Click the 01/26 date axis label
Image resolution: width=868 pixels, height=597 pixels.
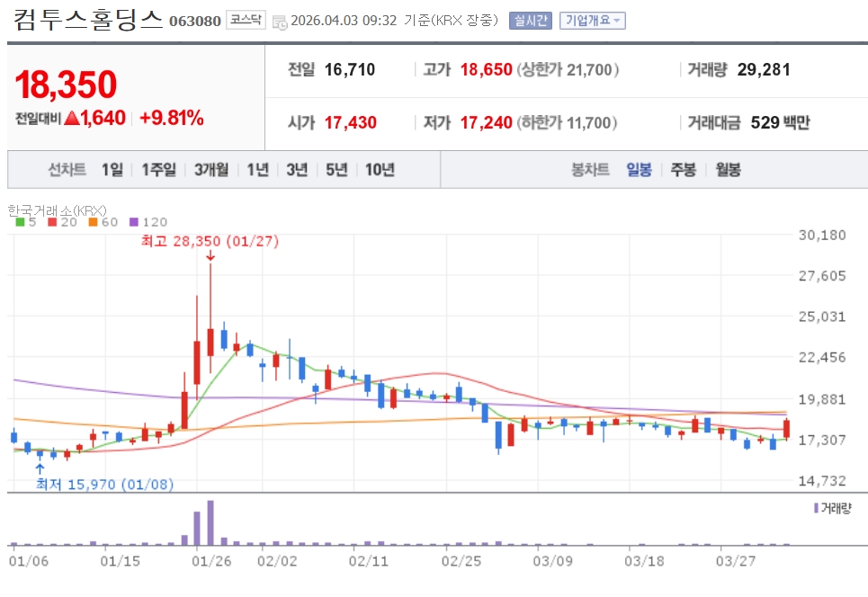tap(211, 561)
